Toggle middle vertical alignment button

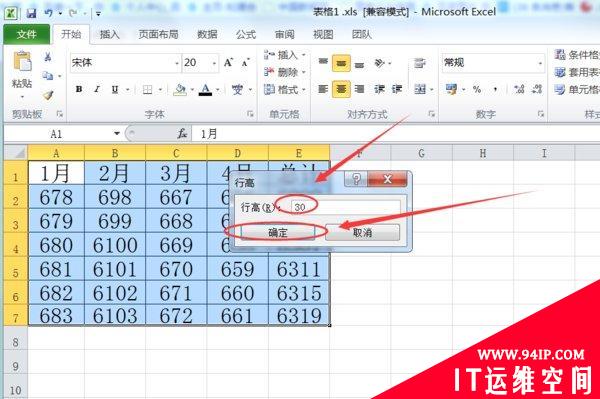[341, 63]
